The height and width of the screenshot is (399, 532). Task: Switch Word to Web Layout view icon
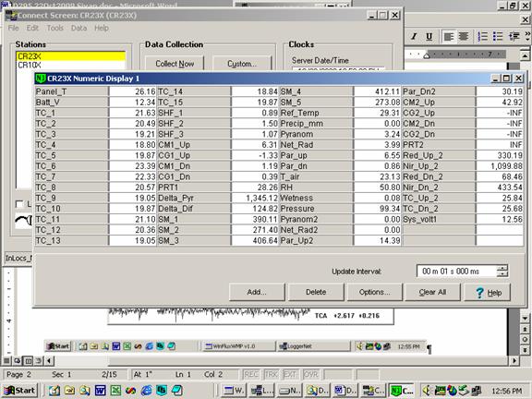pyautogui.click(x=18, y=360)
